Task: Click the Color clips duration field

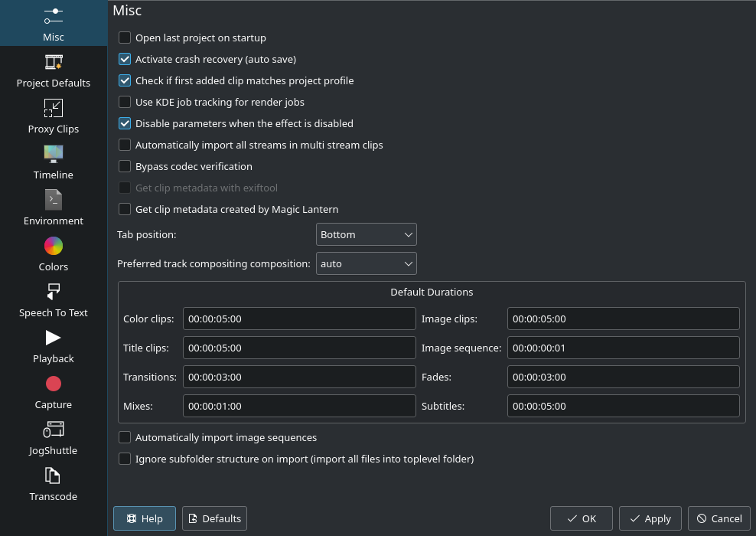Action: pyautogui.click(x=299, y=319)
